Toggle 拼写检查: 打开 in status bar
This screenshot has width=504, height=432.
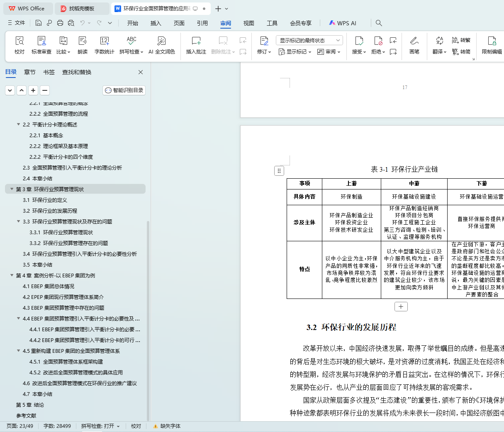click(x=100, y=426)
